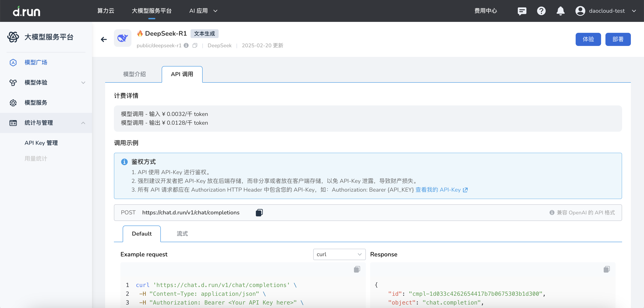Viewport: 644px width, 308px height.
Task: Open API Key 管理 in the sidebar
Action: coord(41,143)
